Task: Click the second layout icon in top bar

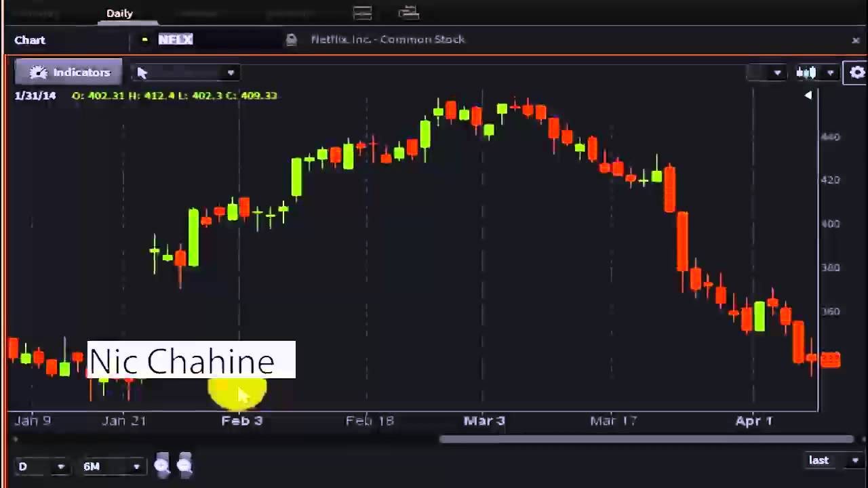Action: coord(408,12)
